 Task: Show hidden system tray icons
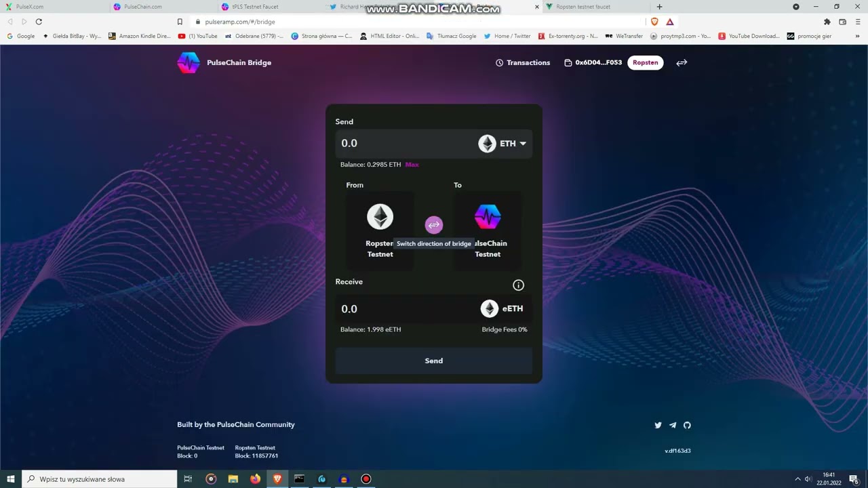coord(797,479)
